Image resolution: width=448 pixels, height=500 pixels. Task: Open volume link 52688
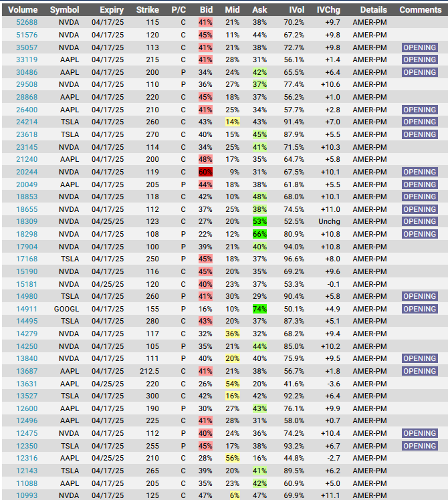tap(27, 22)
